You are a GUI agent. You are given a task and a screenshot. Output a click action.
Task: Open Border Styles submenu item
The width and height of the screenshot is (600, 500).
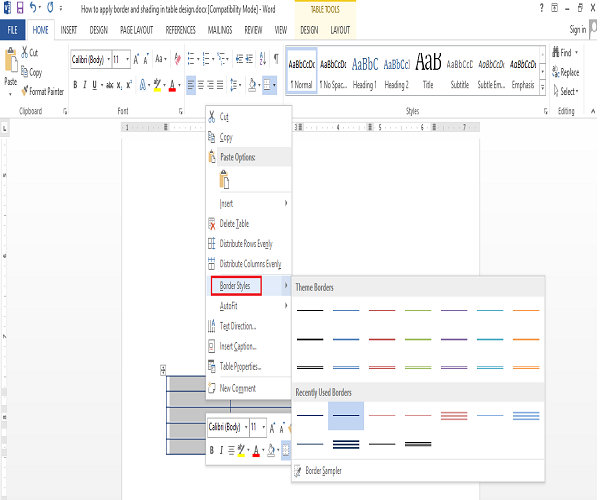248,285
